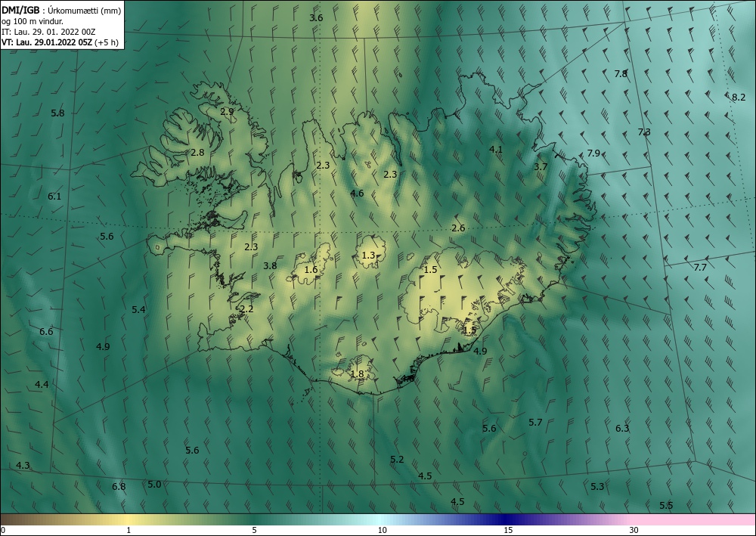Click the 3.7 value on the map
This screenshot has height=536, width=756.
click(541, 167)
